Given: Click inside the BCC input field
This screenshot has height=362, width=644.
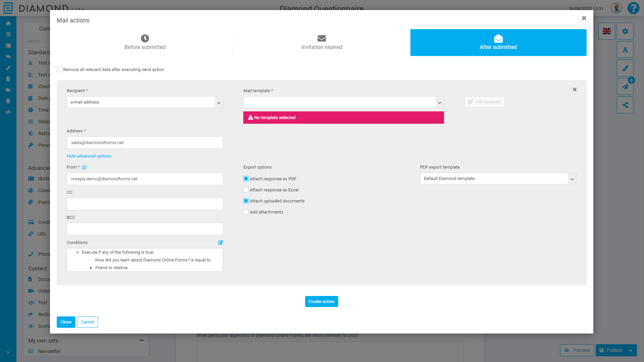Looking at the screenshot, I should click(x=145, y=229).
